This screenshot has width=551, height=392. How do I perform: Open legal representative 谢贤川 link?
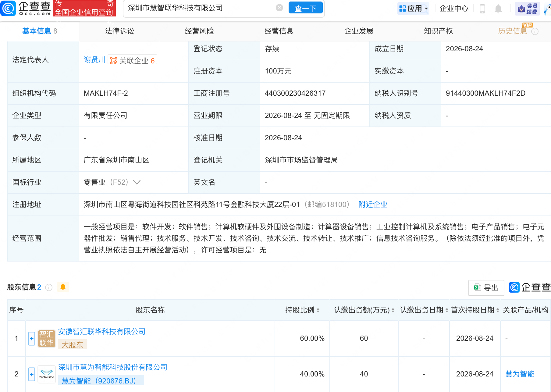[94, 60]
